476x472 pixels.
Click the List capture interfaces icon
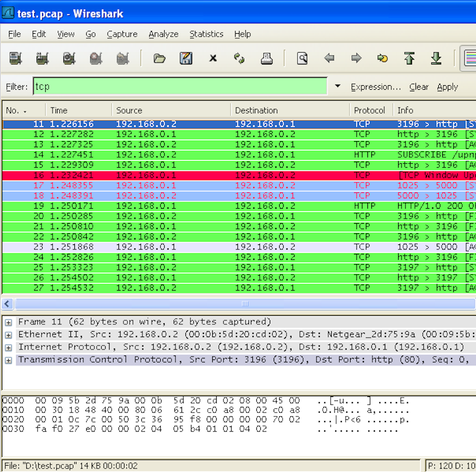pyautogui.click(x=16, y=59)
